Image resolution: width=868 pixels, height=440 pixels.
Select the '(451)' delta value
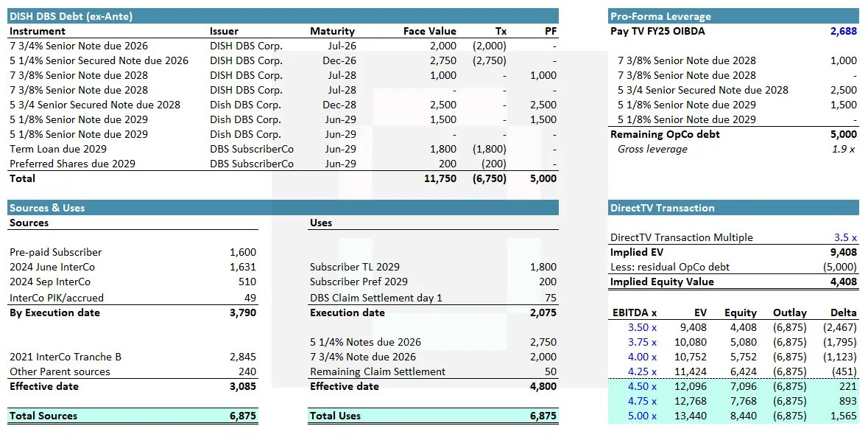point(844,372)
